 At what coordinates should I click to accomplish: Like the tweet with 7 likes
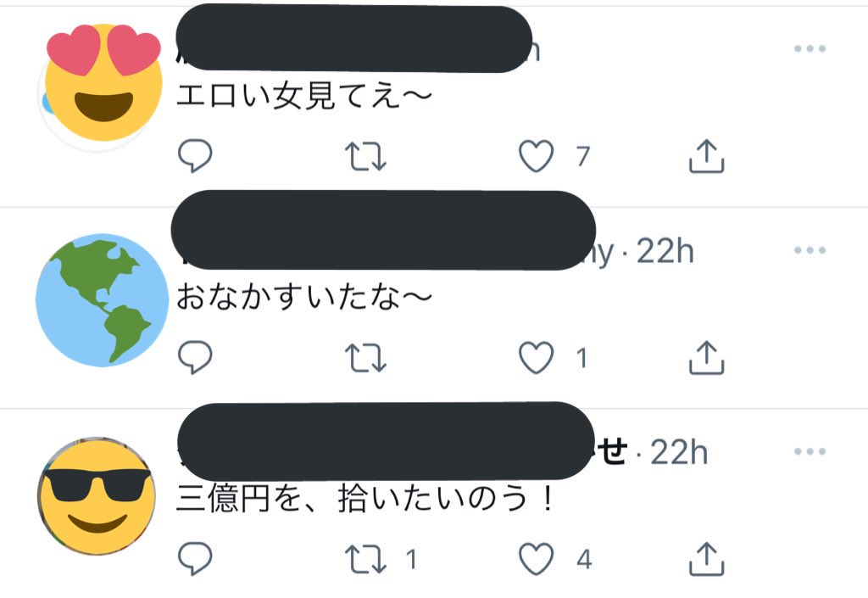point(536,155)
